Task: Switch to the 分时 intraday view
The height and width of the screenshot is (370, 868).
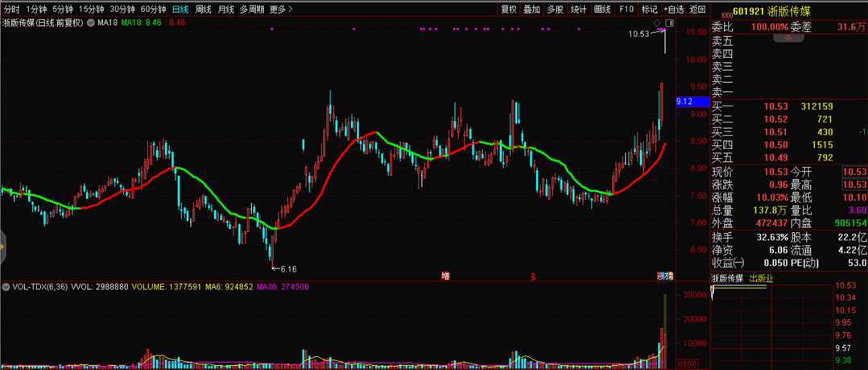Action: click(x=11, y=9)
